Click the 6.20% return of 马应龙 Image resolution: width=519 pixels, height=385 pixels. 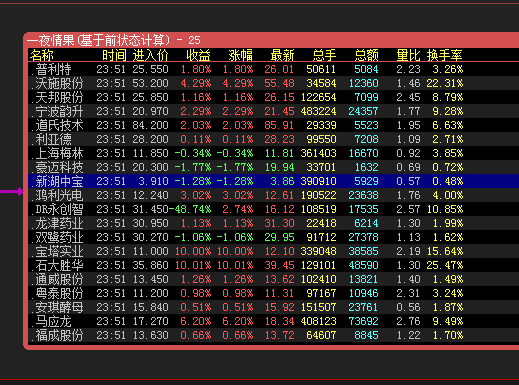click(196, 321)
